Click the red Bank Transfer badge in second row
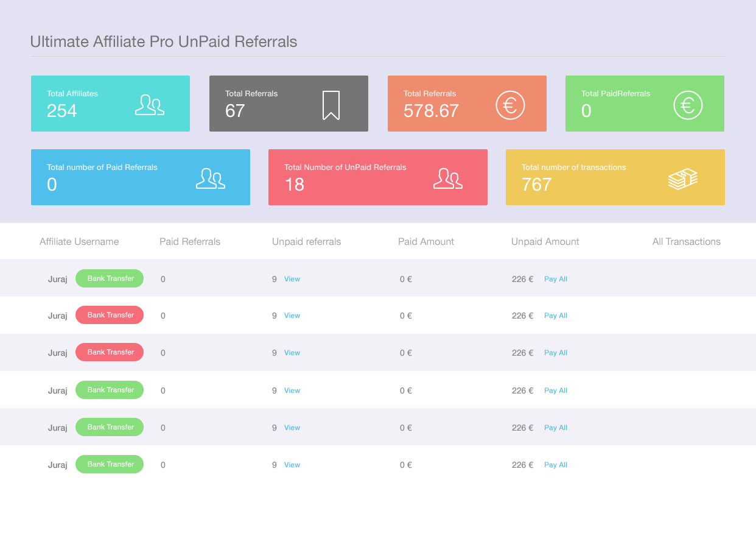 coord(110,315)
